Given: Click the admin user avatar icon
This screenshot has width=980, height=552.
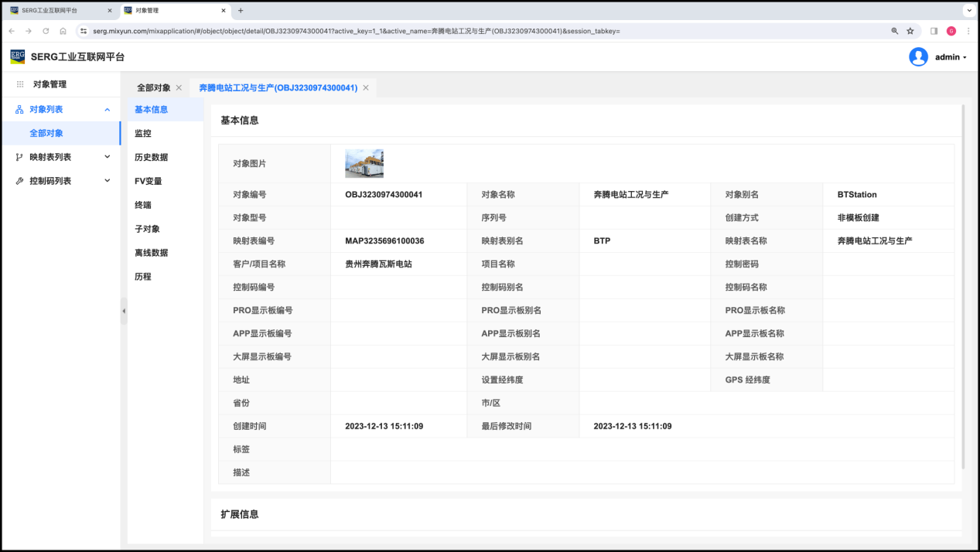Looking at the screenshot, I should (918, 57).
